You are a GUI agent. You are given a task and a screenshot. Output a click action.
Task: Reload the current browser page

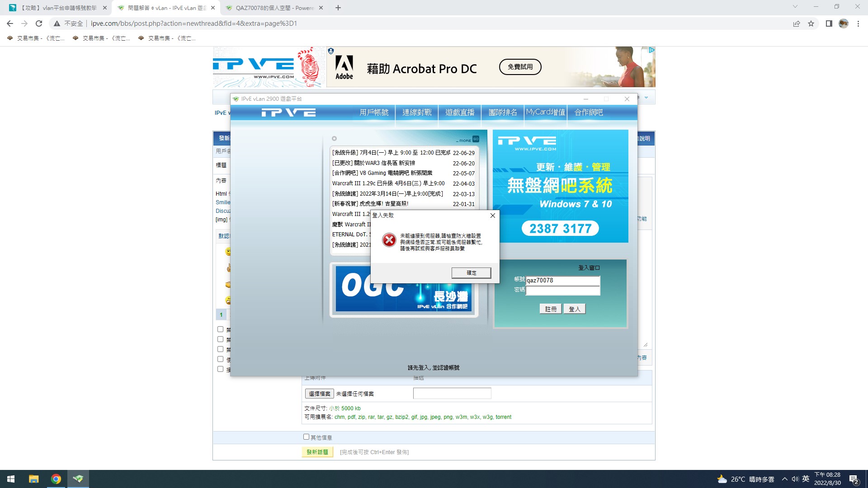coord(39,23)
